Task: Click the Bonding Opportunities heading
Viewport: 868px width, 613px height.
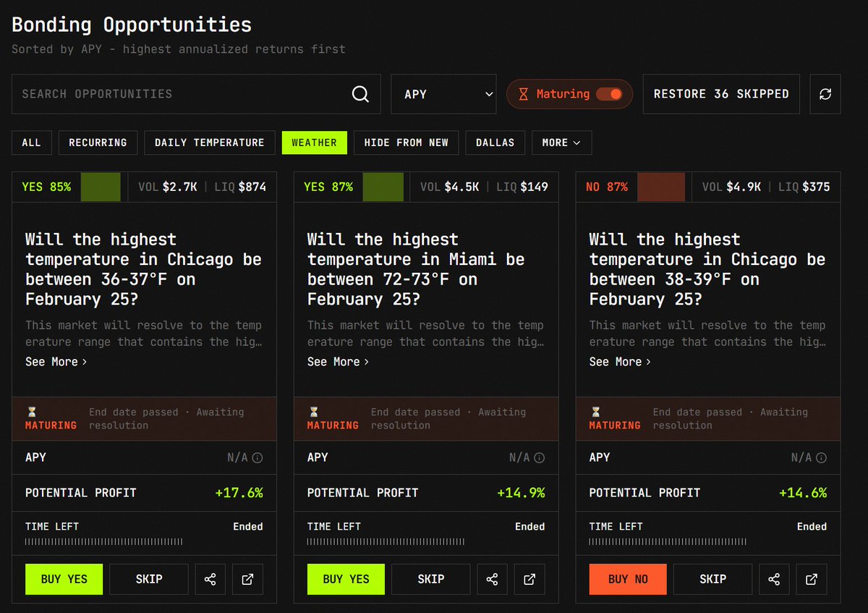Action: (132, 25)
